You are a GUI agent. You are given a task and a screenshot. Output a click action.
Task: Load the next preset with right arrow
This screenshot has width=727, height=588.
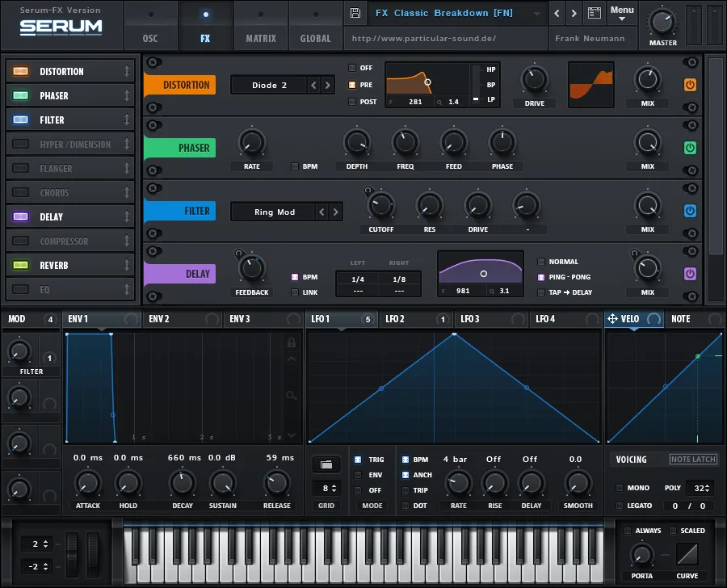(x=574, y=14)
